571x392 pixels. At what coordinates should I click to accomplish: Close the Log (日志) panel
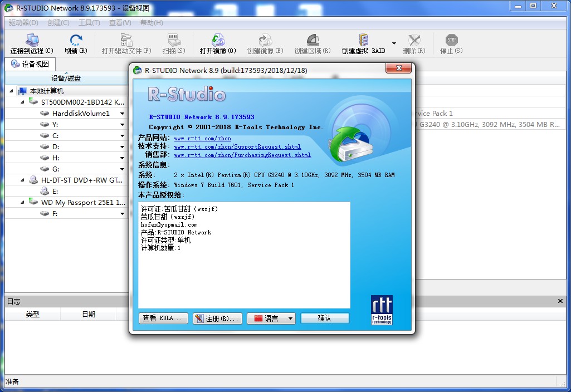560,301
